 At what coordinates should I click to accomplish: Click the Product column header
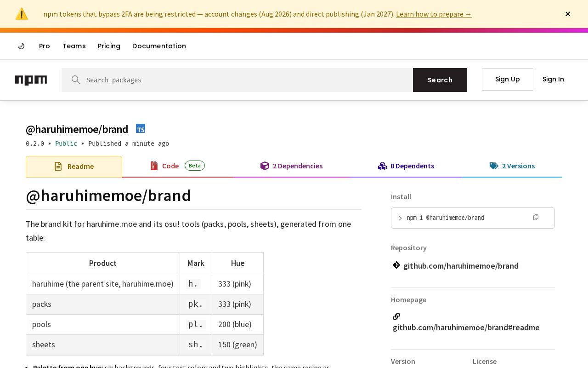tap(103, 263)
